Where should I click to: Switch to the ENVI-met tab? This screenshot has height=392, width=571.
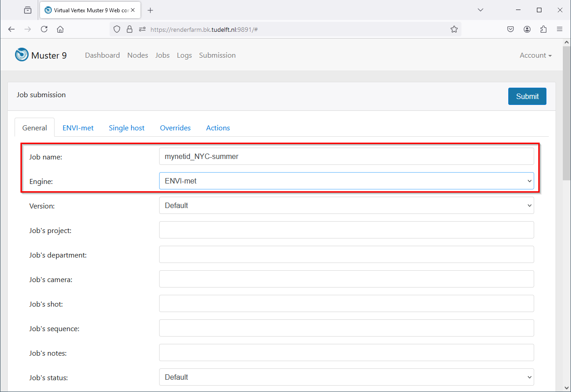(78, 128)
